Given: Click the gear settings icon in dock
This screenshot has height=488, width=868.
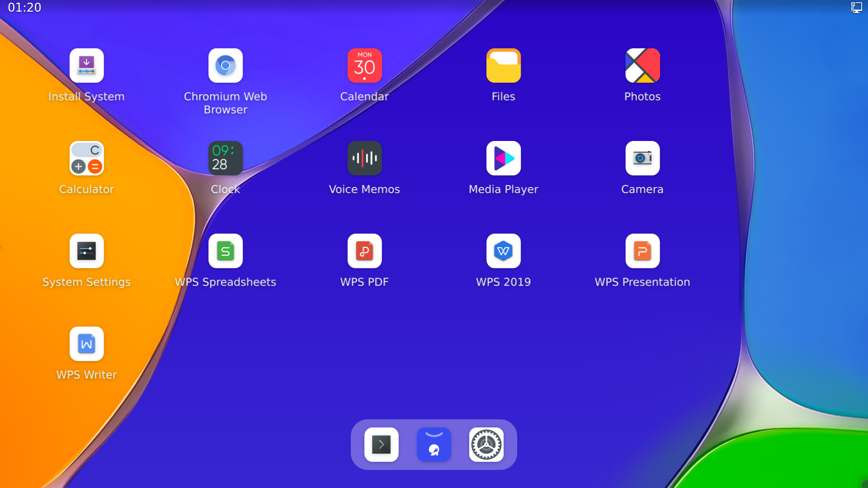Looking at the screenshot, I should 486,445.
